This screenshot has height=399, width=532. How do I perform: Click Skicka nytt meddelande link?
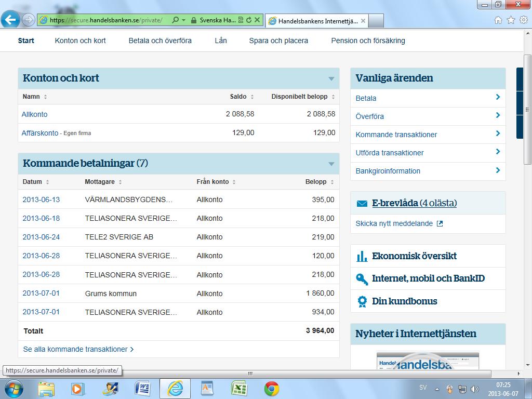[x=394, y=223]
